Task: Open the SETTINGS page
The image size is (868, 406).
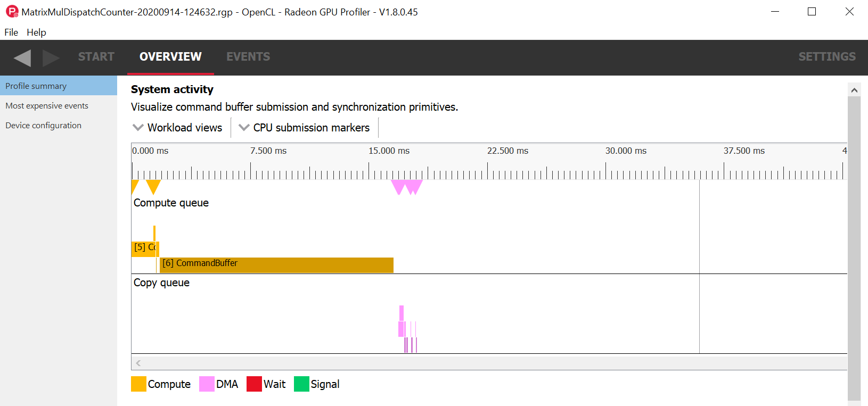Action: point(826,57)
